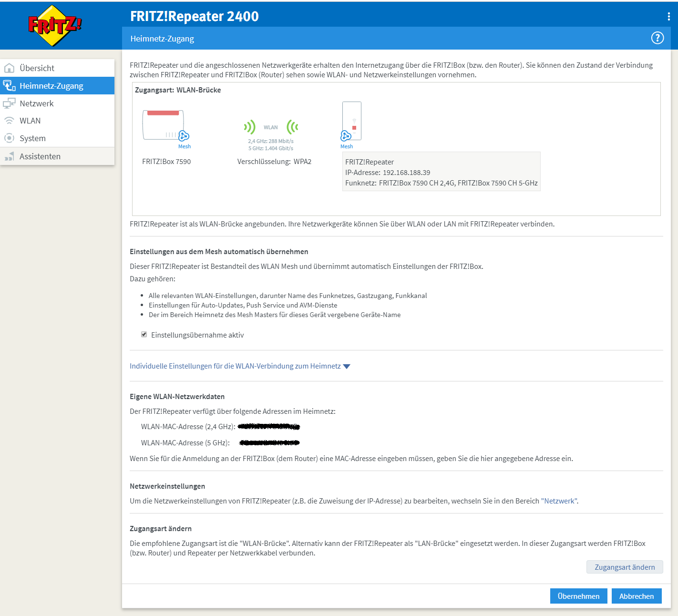678x616 pixels.
Task: Click the Heimnetz-Zugang sidebar icon
Action: coord(9,86)
